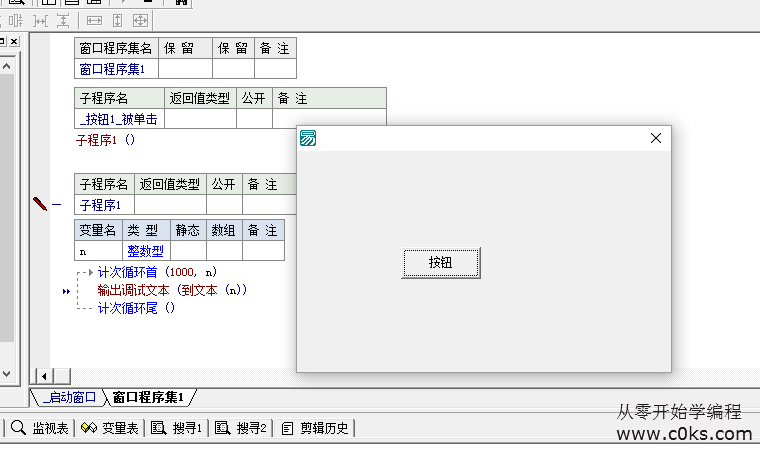The width and height of the screenshot is (760, 453).
Task: Select the 窗口程序集1 tab
Action: pyautogui.click(x=148, y=397)
